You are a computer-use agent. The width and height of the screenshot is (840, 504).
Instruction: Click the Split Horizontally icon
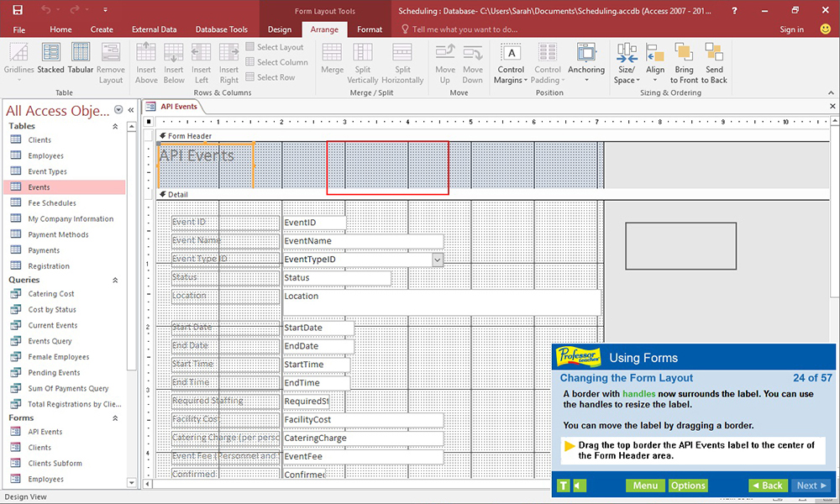click(402, 52)
